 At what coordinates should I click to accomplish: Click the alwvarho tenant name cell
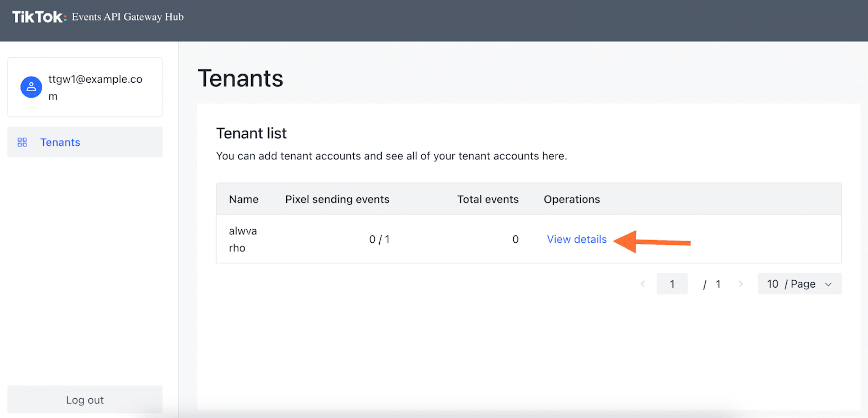tap(243, 239)
